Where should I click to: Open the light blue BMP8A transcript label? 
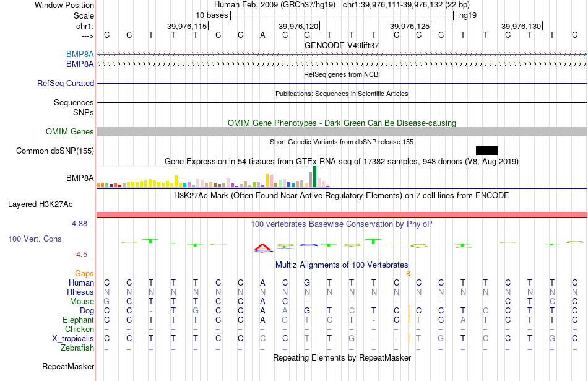coord(80,55)
